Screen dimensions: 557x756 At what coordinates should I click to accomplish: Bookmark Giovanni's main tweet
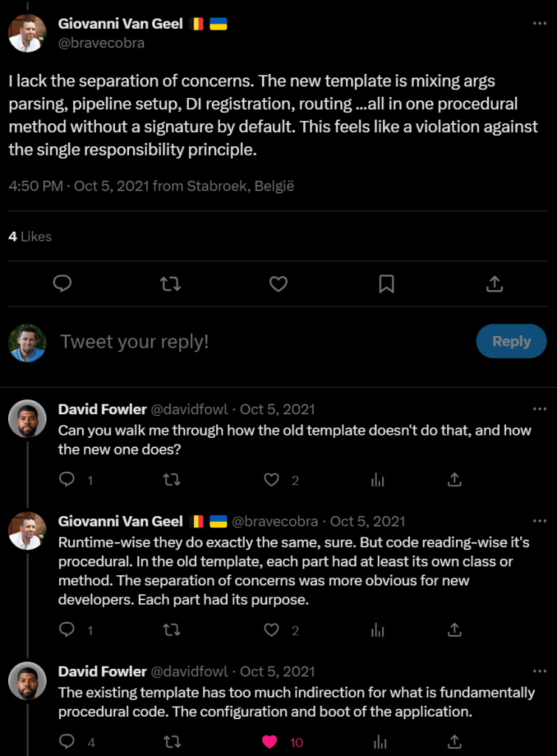click(387, 283)
